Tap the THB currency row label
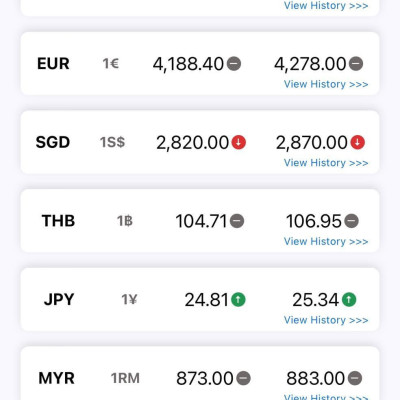 point(58,221)
